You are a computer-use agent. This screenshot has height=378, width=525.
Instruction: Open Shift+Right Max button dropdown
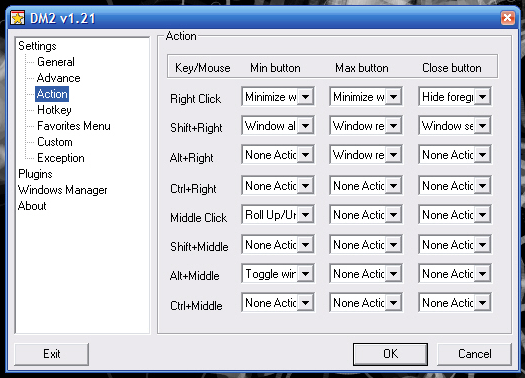[x=393, y=126]
